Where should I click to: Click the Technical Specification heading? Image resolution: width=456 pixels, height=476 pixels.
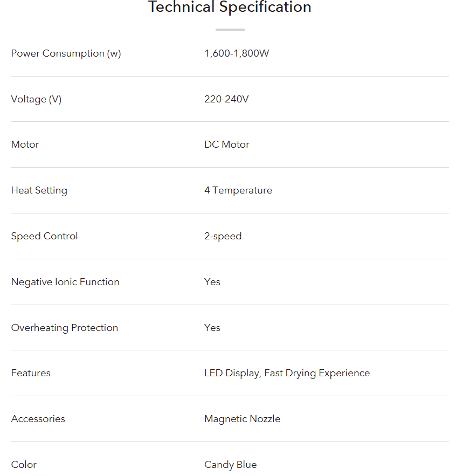(x=230, y=8)
